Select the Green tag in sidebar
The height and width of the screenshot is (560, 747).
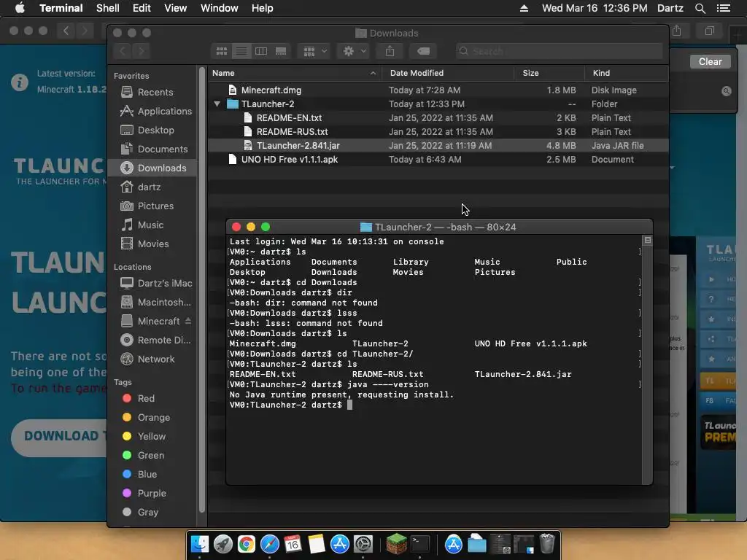(x=144, y=455)
